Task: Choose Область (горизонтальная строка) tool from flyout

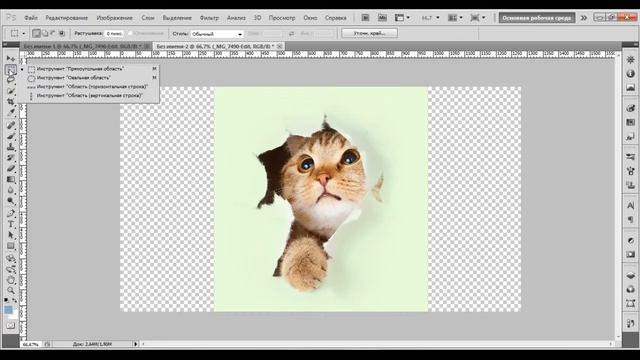Action: pyautogui.click(x=92, y=87)
